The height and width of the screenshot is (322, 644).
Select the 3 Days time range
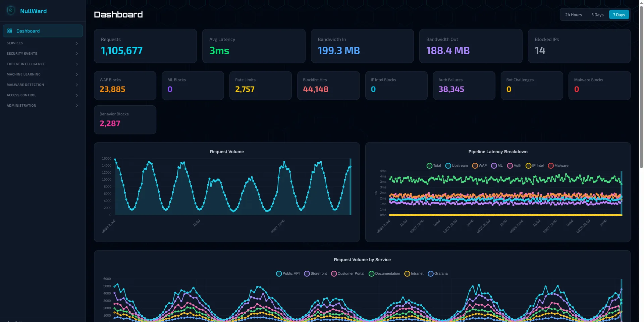tap(597, 15)
